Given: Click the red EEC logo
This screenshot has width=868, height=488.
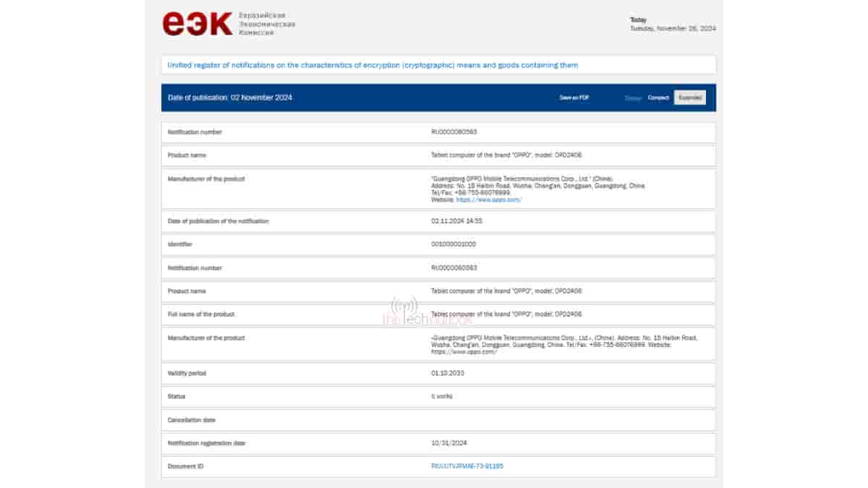Looking at the screenshot, I should coord(197,24).
